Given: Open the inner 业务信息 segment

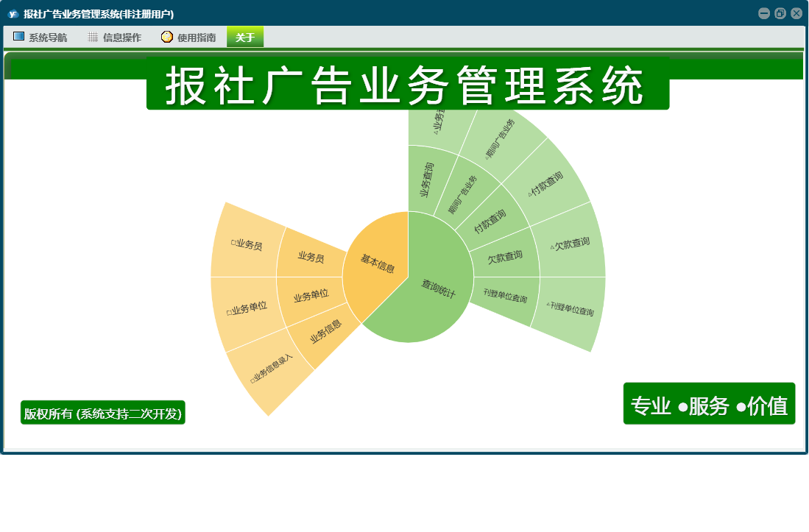Looking at the screenshot, I should (x=325, y=331).
